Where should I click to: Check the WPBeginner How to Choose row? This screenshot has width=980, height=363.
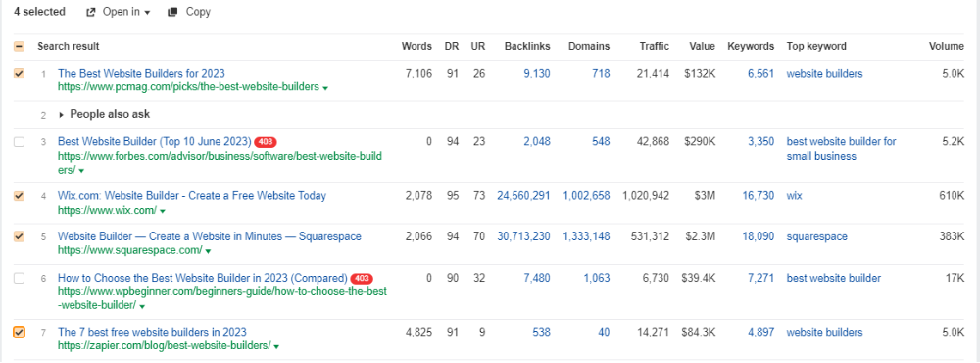[19, 278]
